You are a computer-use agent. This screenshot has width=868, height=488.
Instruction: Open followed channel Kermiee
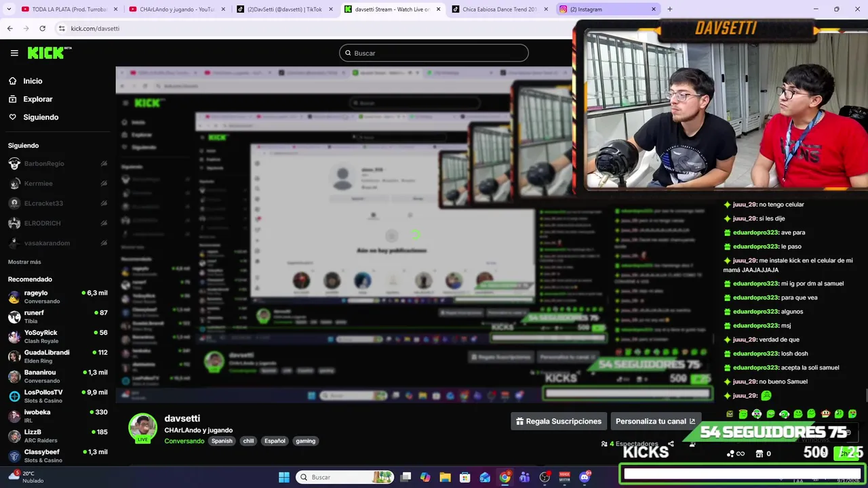tap(58, 183)
